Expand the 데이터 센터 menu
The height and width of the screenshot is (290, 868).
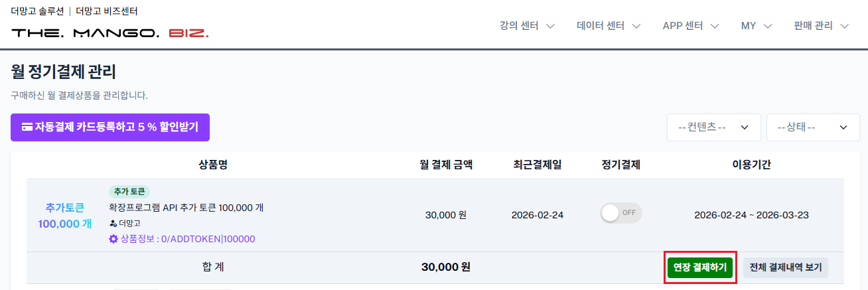608,26
